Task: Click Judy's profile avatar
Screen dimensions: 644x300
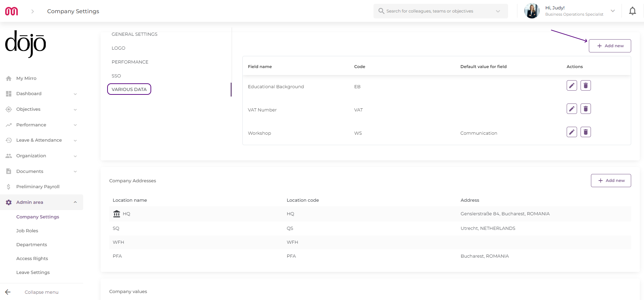Action: click(x=532, y=11)
